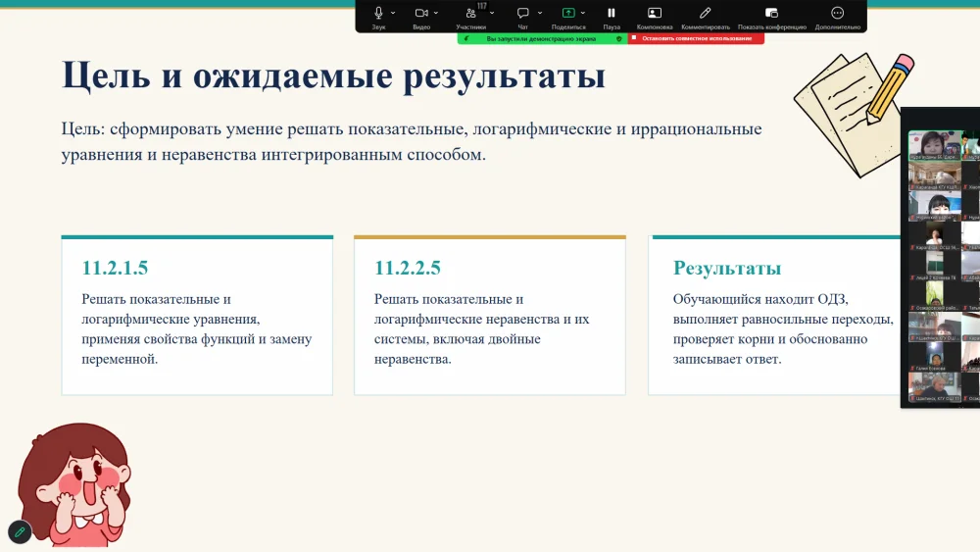Viewport: 980px width, 552px height.
Task: Open the Компоновка layout icon
Action: point(655,13)
